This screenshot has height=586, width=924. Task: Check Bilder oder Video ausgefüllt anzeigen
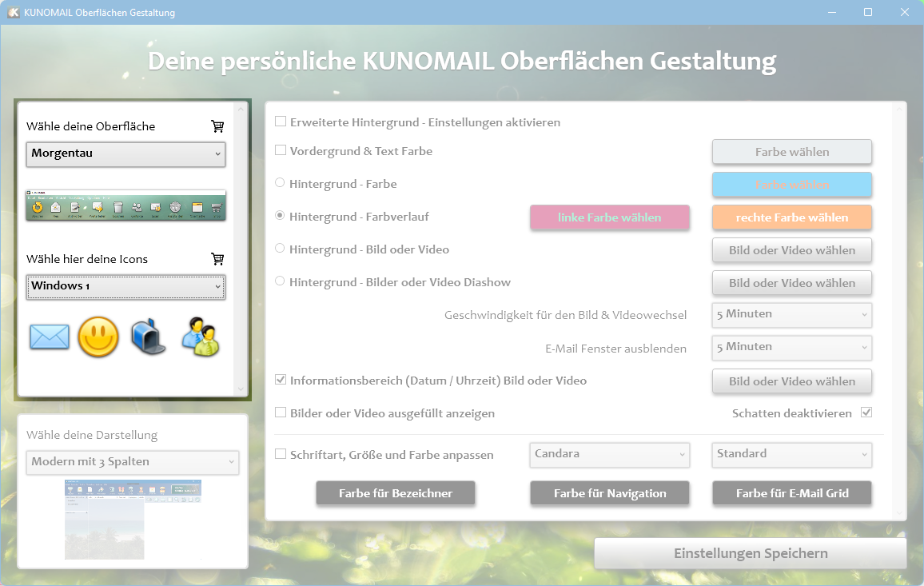281,413
